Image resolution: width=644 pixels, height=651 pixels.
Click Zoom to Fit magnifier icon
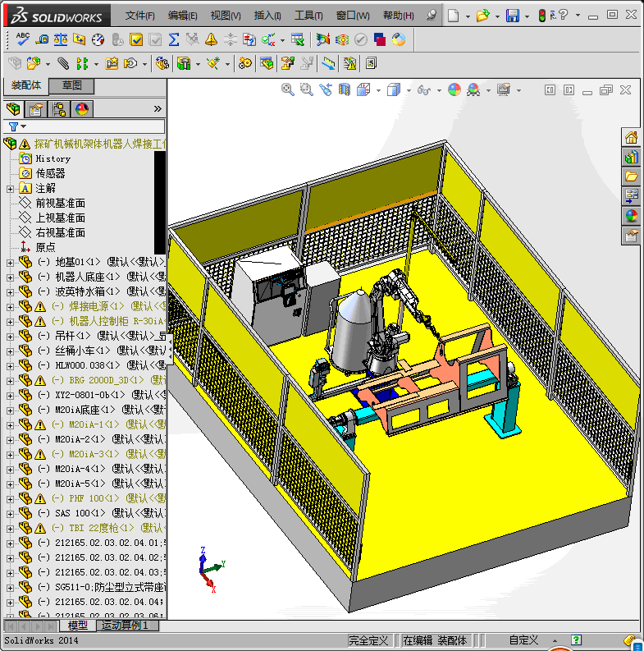(288, 89)
